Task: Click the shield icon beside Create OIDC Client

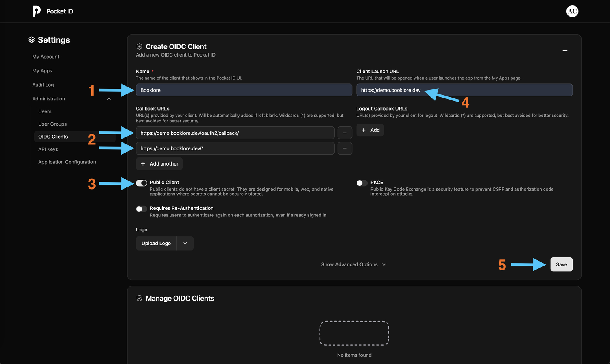Action: click(x=139, y=46)
